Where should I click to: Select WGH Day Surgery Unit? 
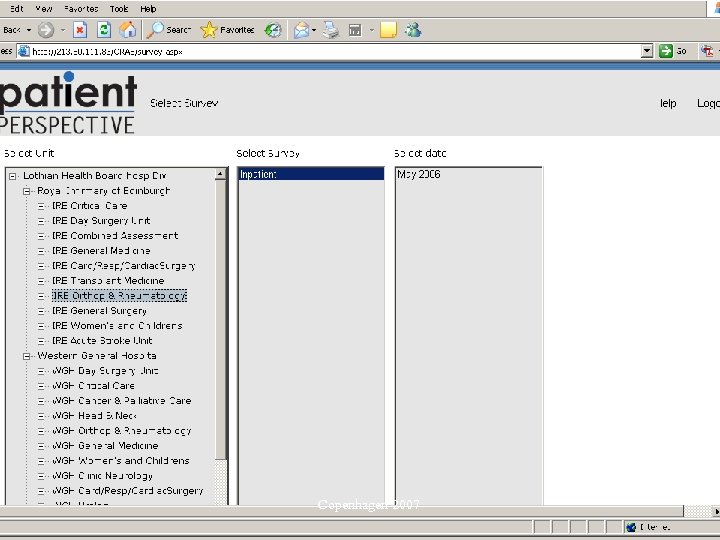point(105,371)
